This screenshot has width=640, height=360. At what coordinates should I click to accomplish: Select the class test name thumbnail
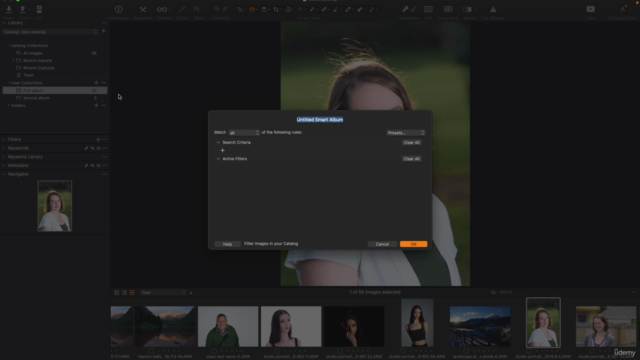point(228,327)
